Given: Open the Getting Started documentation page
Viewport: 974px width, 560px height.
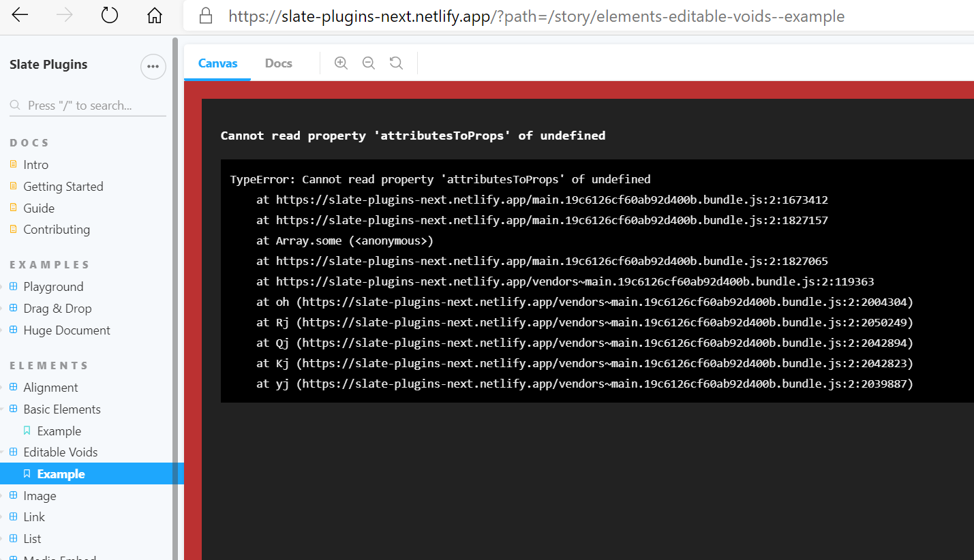Looking at the screenshot, I should pyautogui.click(x=63, y=186).
